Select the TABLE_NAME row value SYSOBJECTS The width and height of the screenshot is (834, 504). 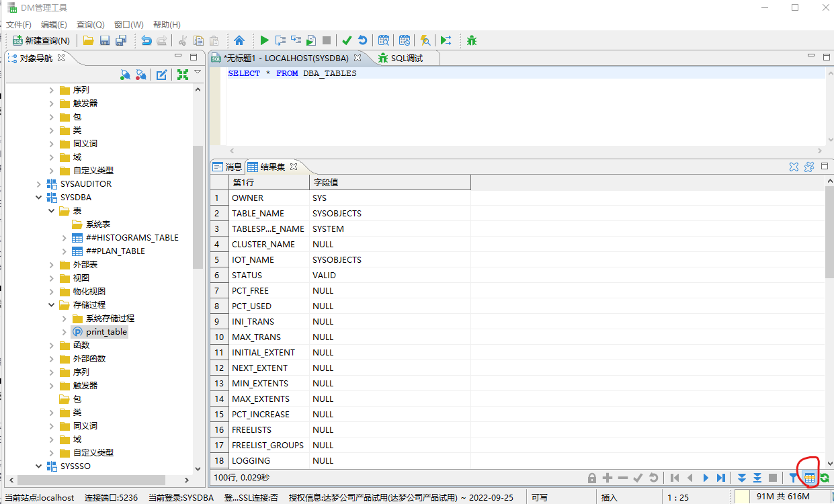point(337,213)
